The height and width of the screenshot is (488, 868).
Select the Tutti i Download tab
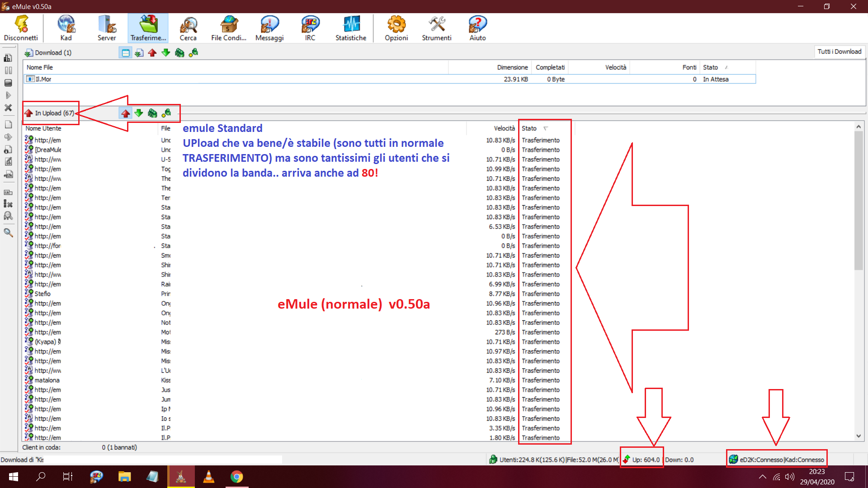(x=839, y=52)
